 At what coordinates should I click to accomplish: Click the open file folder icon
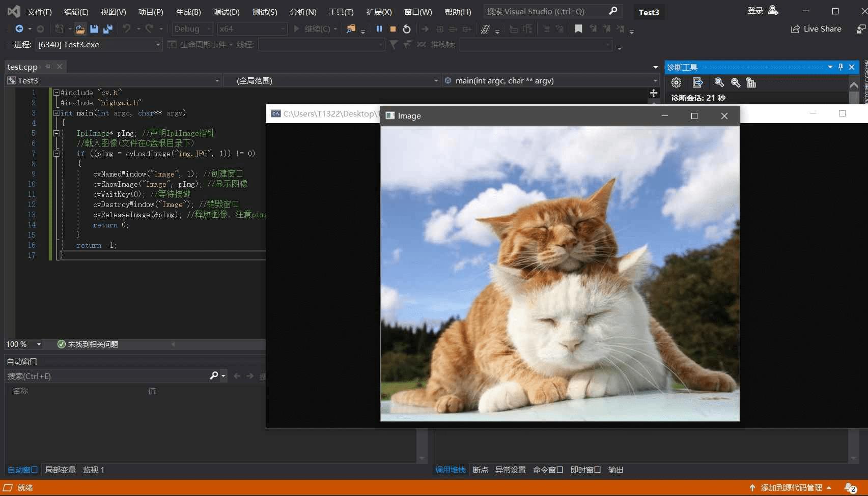click(x=80, y=29)
